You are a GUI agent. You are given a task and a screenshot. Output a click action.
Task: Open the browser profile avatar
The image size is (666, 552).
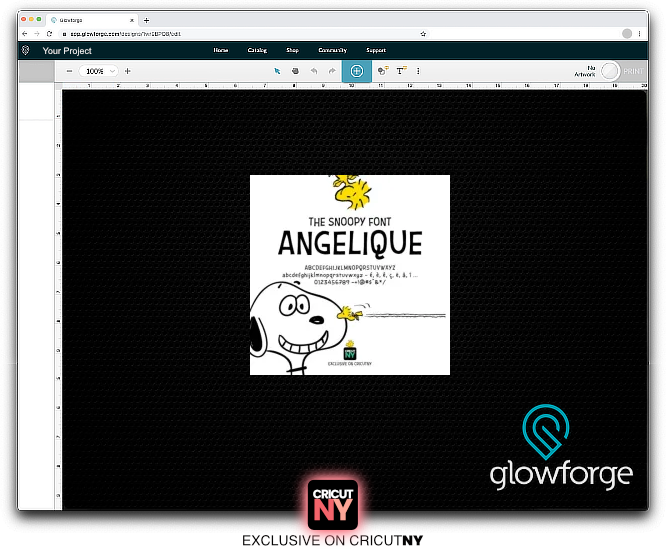pyautogui.click(x=626, y=34)
